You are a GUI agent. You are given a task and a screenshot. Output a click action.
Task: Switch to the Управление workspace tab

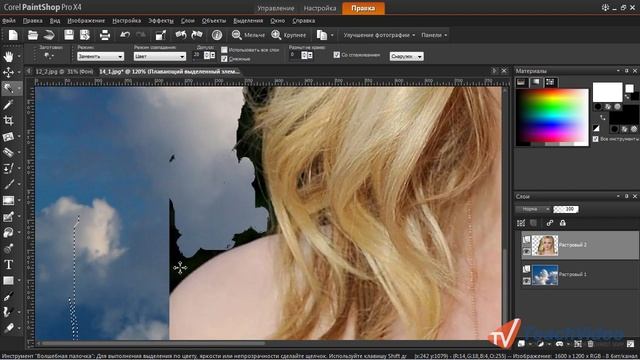[x=276, y=8]
